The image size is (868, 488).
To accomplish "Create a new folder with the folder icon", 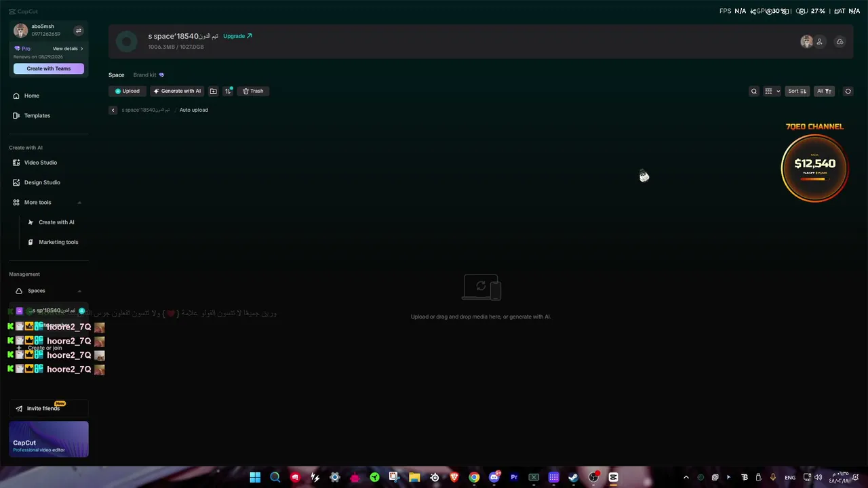I will click(213, 91).
